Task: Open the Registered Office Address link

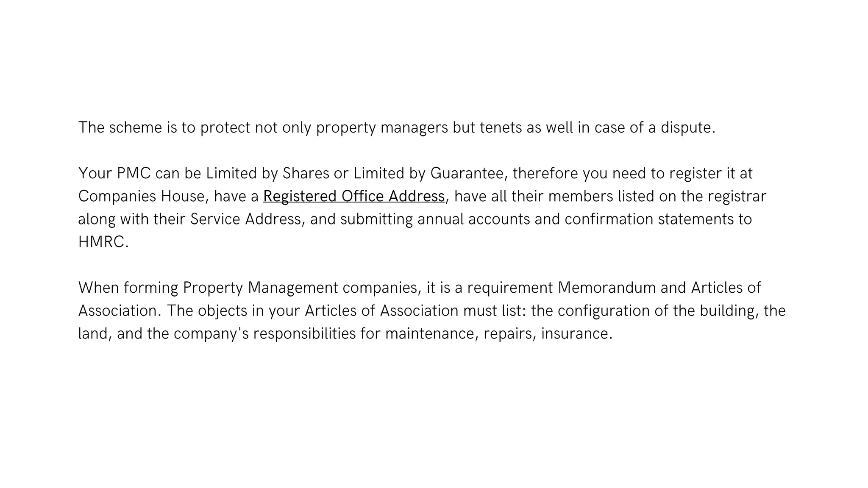Action: pos(354,197)
